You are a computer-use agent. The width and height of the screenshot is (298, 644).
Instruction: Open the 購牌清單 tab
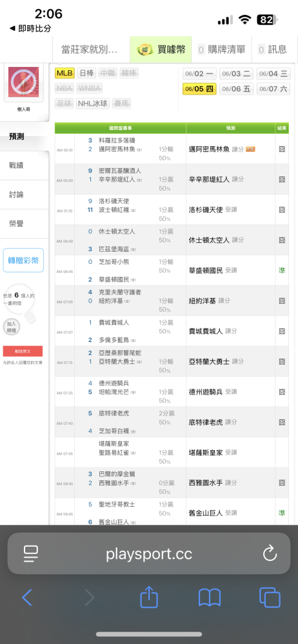click(x=223, y=50)
